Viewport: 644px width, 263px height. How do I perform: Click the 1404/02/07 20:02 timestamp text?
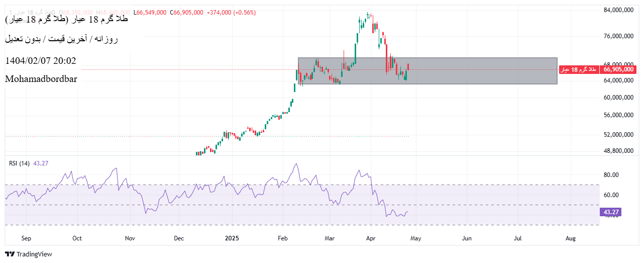pos(41,61)
